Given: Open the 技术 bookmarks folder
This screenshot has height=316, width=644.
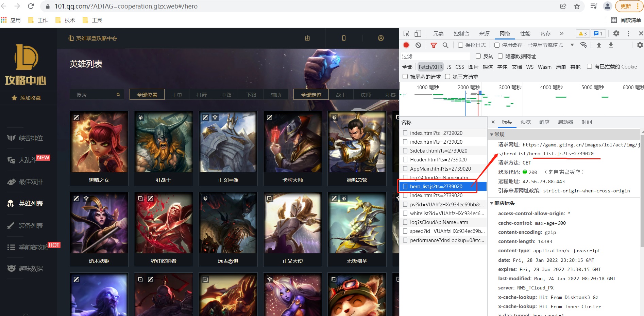Looking at the screenshot, I should 65,20.
